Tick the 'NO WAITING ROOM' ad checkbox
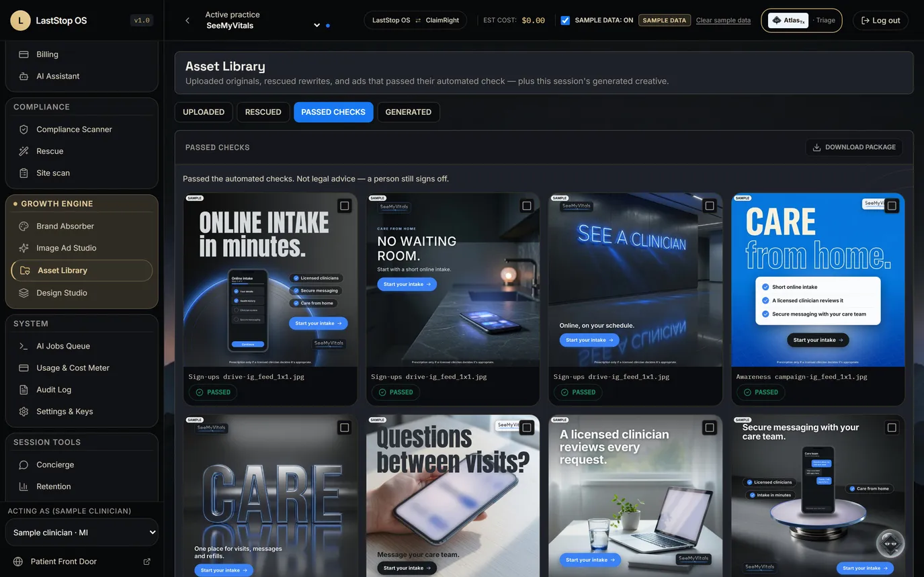This screenshot has height=577, width=924. coord(527,206)
